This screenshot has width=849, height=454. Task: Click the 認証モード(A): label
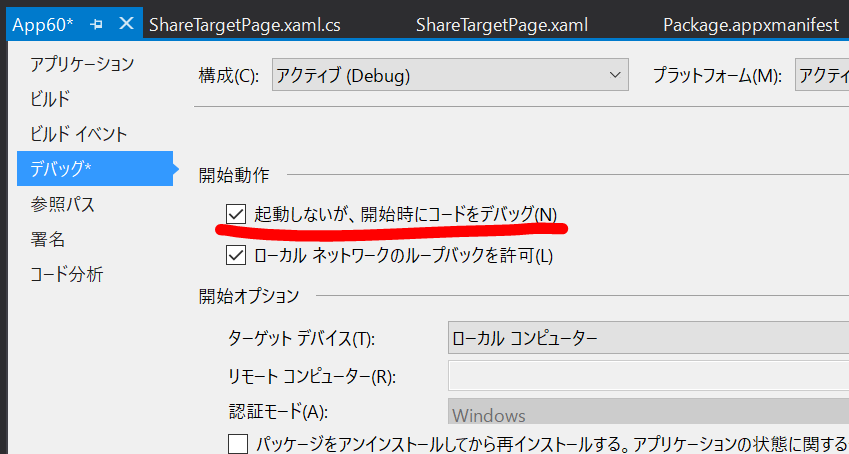point(278,412)
